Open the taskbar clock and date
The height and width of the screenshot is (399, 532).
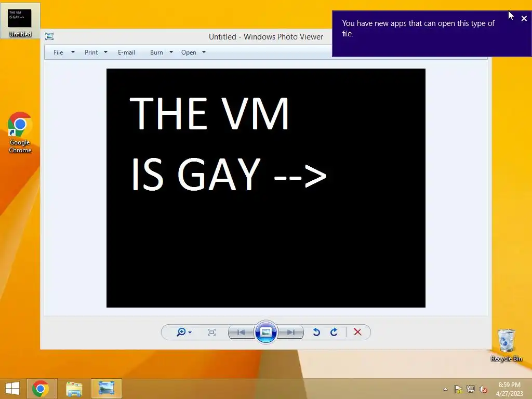pos(509,389)
